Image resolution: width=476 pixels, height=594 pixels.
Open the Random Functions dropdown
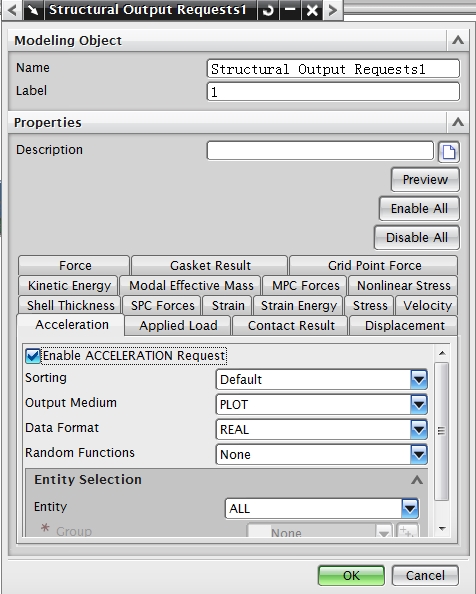[x=321, y=454]
